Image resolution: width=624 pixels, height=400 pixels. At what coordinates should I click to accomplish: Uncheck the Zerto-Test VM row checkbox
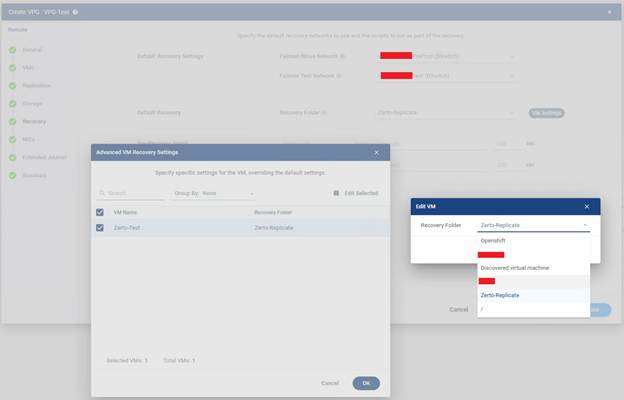tap(100, 228)
